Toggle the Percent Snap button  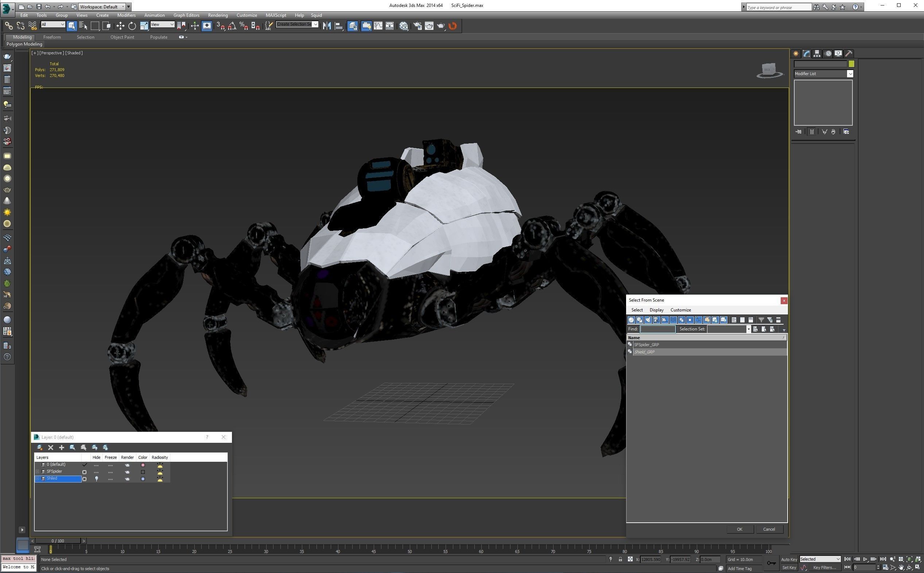tap(244, 26)
